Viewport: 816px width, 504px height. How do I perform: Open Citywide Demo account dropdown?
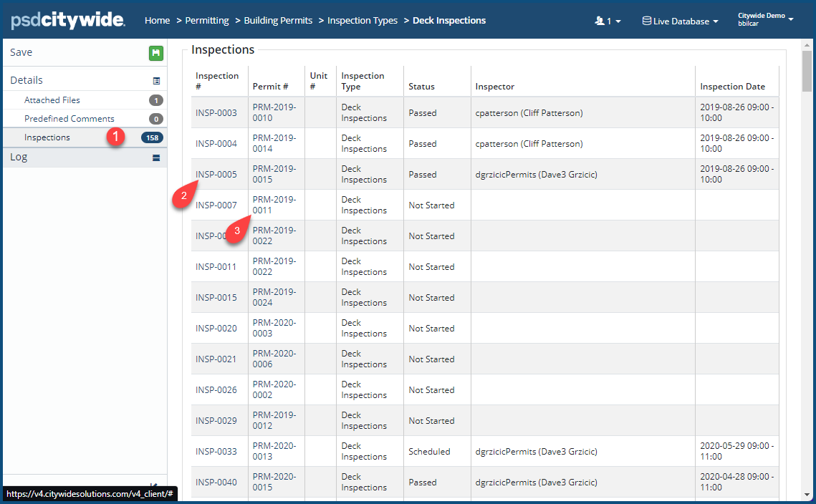765,19
